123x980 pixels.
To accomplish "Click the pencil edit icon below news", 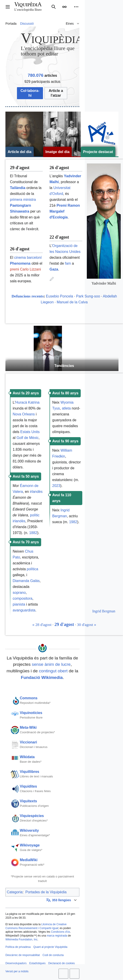I will (52, 279).
